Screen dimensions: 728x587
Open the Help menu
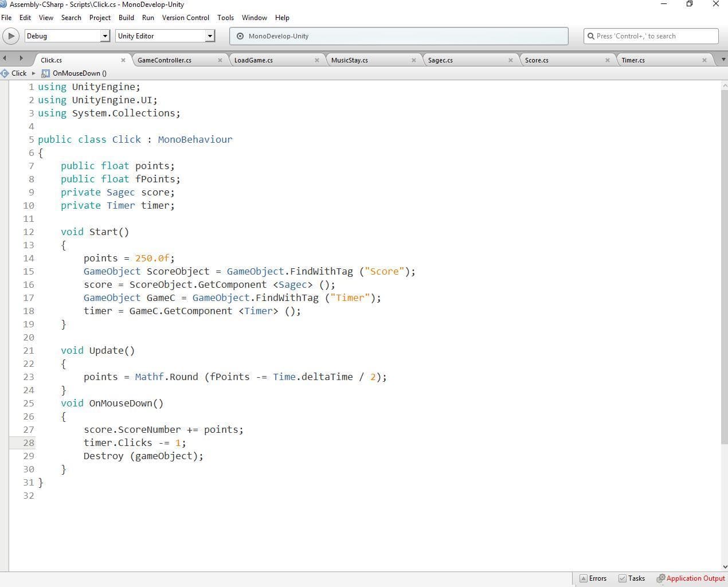(282, 18)
